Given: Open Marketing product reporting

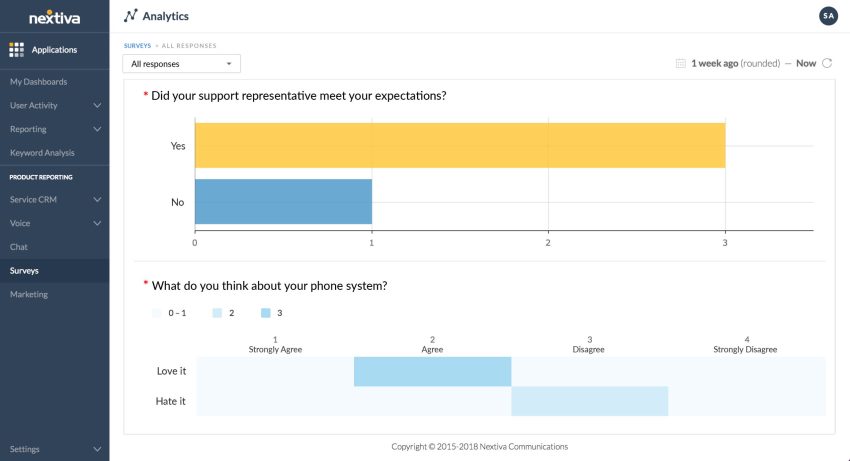Looking at the screenshot, I should pyautogui.click(x=29, y=294).
